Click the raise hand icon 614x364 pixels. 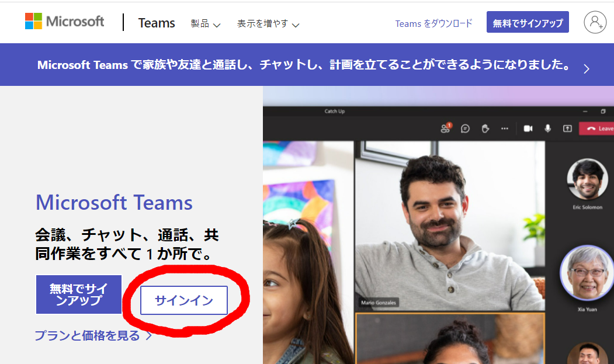[485, 129]
